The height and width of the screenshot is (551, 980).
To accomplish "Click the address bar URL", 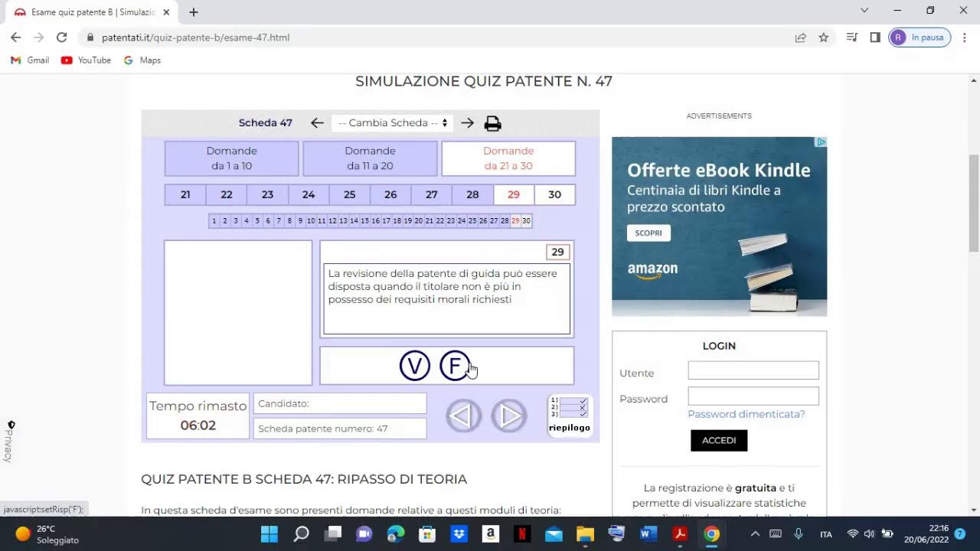I will click(x=195, y=37).
